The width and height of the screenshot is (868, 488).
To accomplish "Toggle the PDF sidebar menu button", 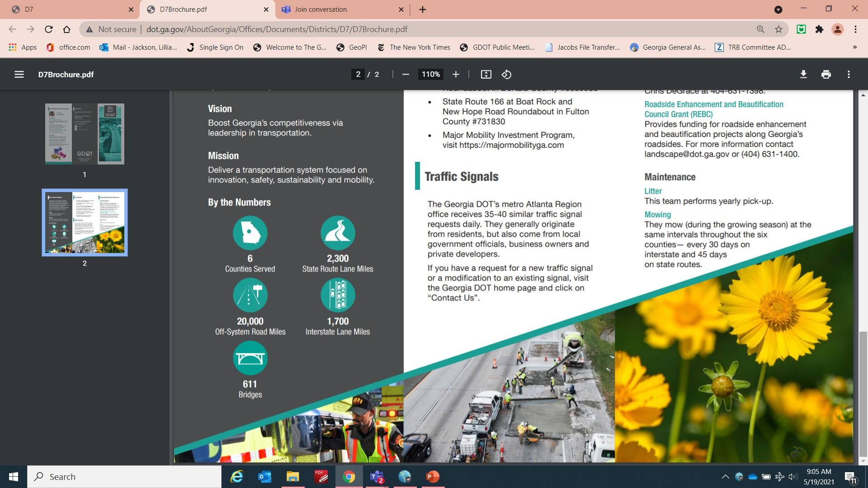I will click(19, 75).
